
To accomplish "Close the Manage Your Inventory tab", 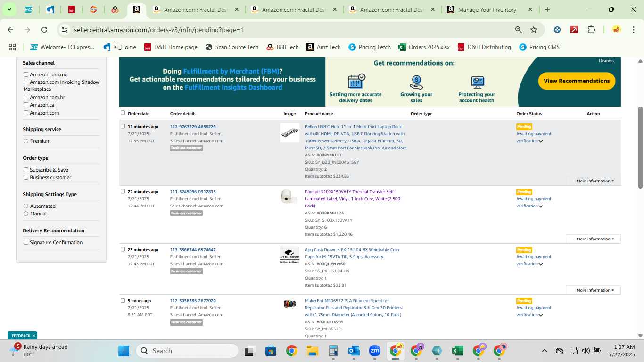I will [530, 9].
